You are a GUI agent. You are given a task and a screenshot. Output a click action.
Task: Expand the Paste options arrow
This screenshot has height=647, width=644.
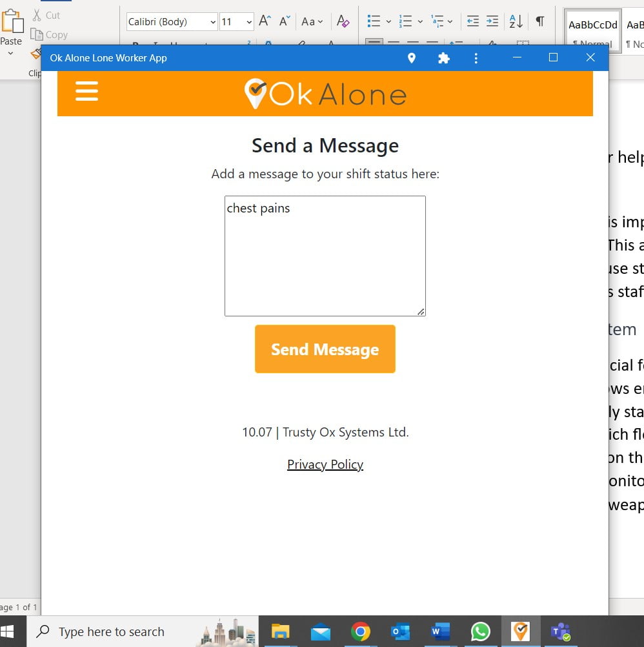point(11,53)
